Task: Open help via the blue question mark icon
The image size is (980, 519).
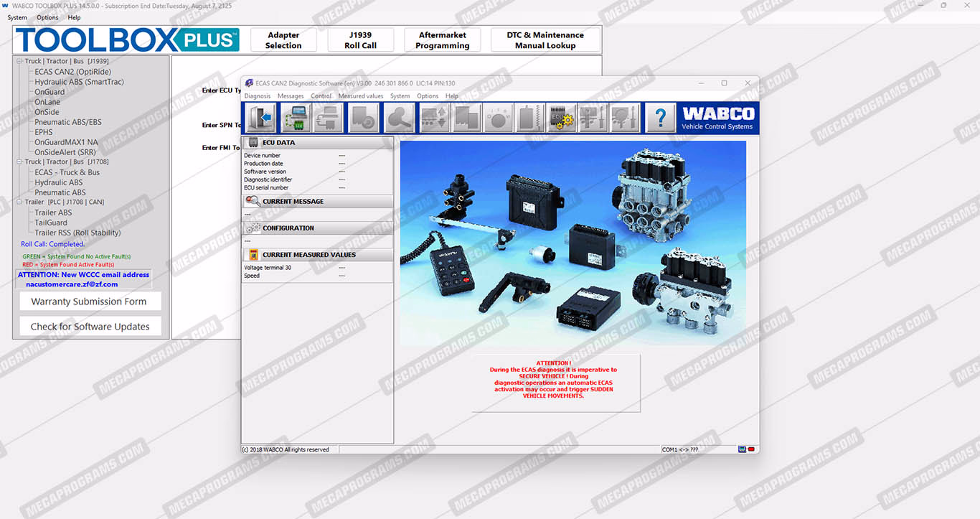Action: click(x=661, y=118)
